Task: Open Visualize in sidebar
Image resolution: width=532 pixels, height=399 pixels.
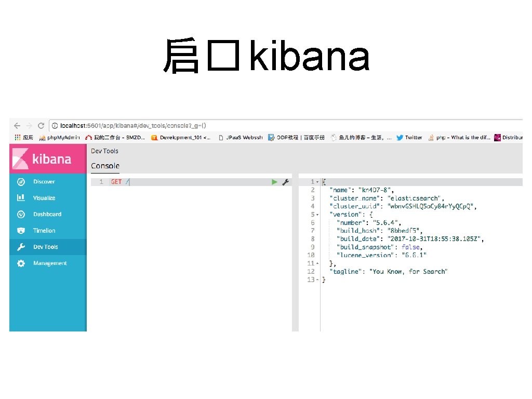Action: click(x=48, y=198)
